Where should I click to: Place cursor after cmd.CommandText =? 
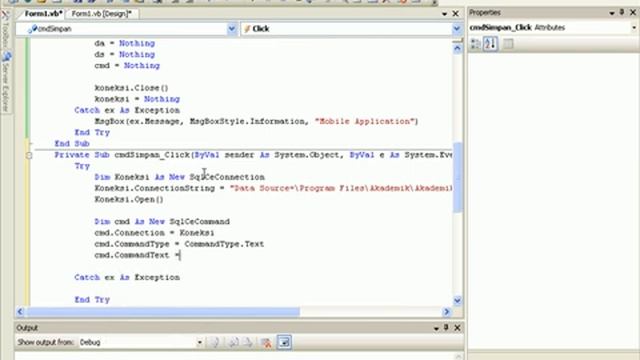180,255
